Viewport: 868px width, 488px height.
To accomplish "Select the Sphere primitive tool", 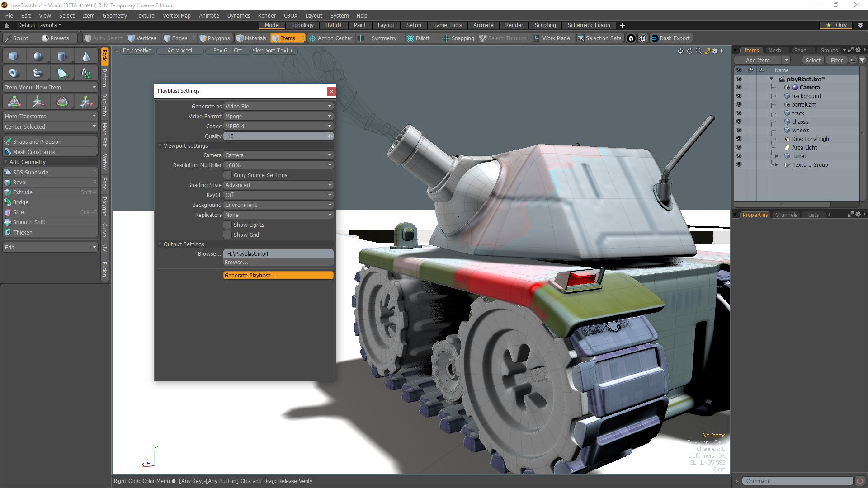I will 38,56.
